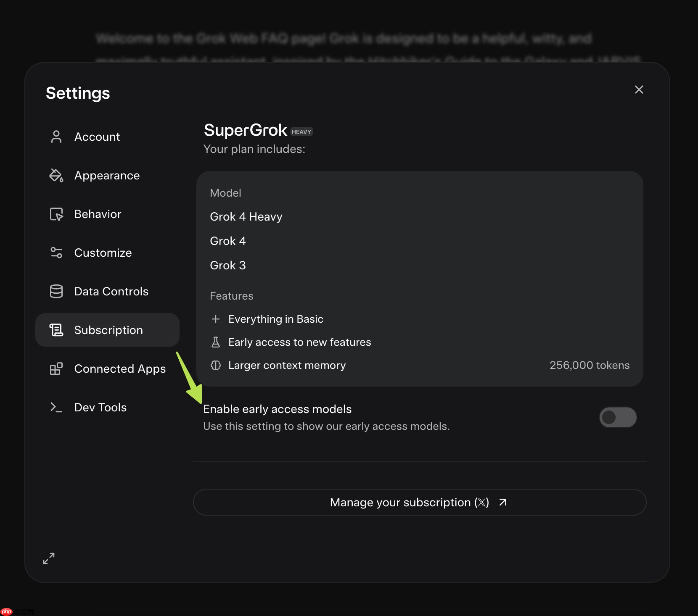
Task: Go to the Connected Apps section label
Action: point(120,369)
